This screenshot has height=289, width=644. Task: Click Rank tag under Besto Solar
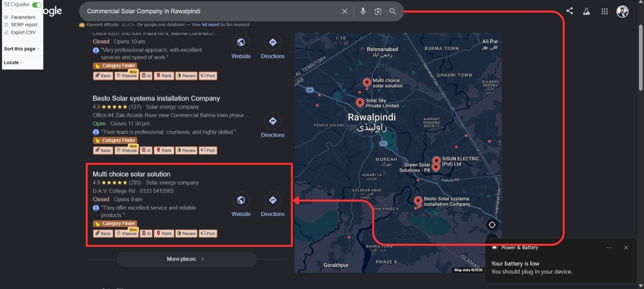[164, 150]
